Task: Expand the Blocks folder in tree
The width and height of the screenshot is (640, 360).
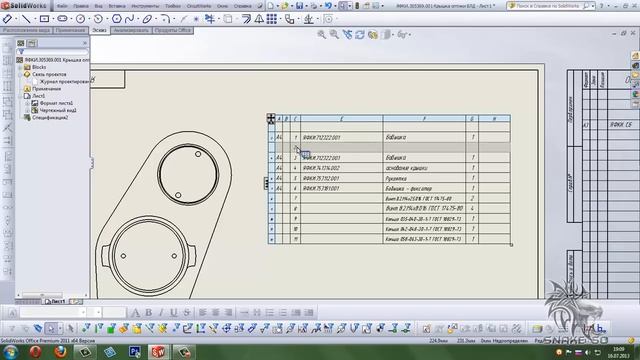Action: pos(20,67)
